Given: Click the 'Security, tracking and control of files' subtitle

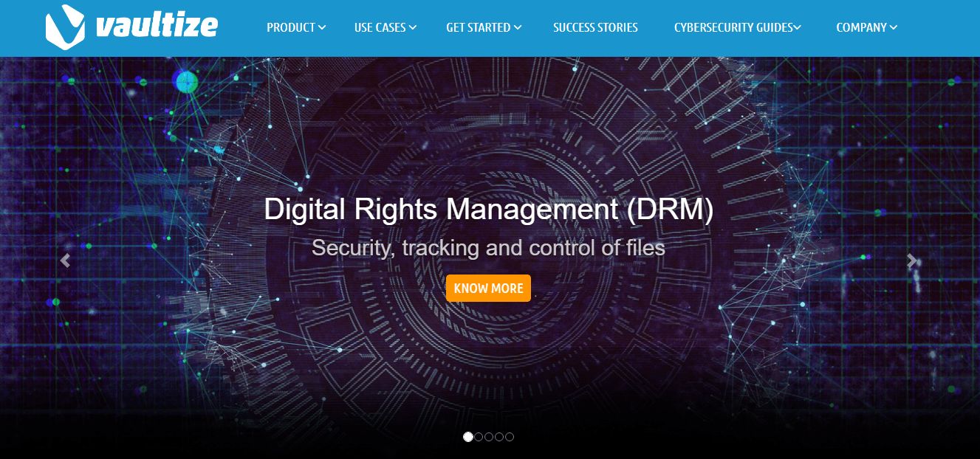Looking at the screenshot, I should (x=488, y=248).
